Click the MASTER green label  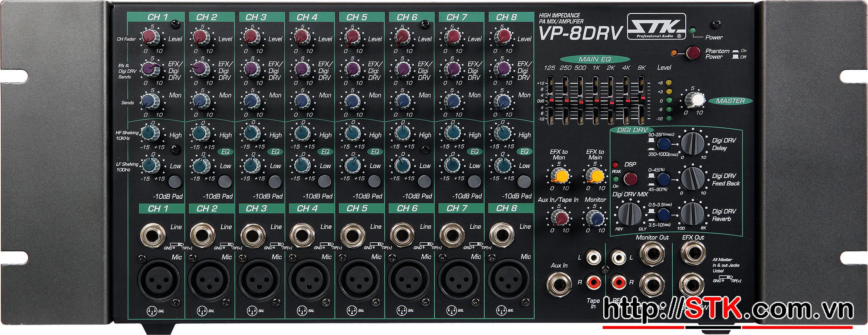pos(731,101)
